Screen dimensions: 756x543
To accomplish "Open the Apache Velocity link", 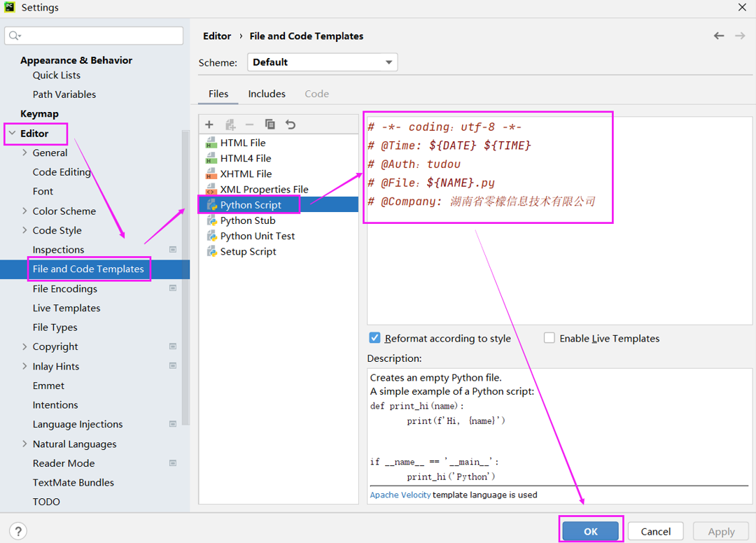I will [400, 495].
